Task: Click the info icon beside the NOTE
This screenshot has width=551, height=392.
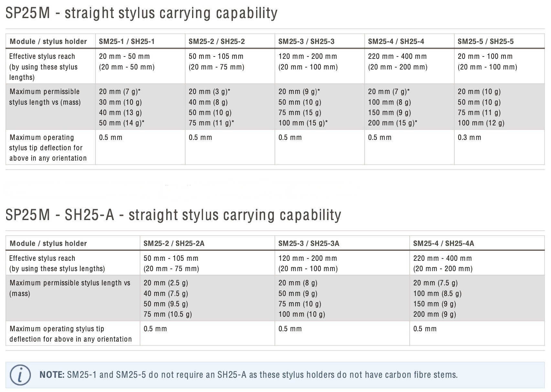Action: point(20,375)
